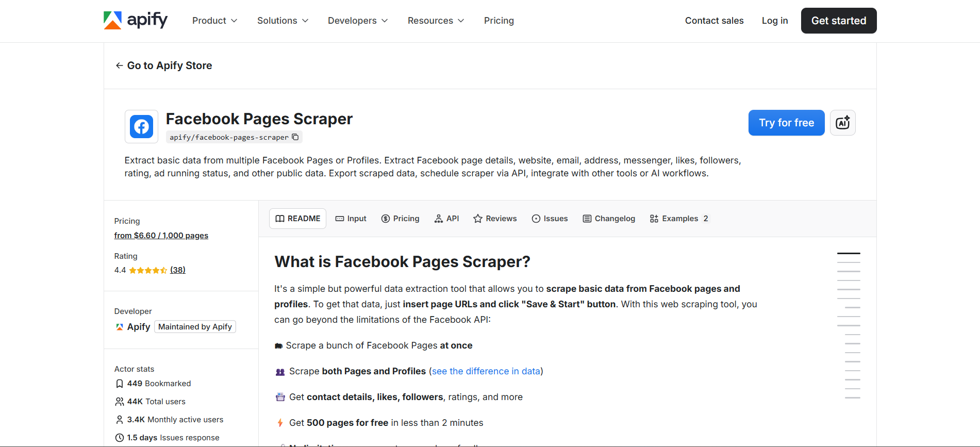Click the Apify developer name

click(139, 327)
